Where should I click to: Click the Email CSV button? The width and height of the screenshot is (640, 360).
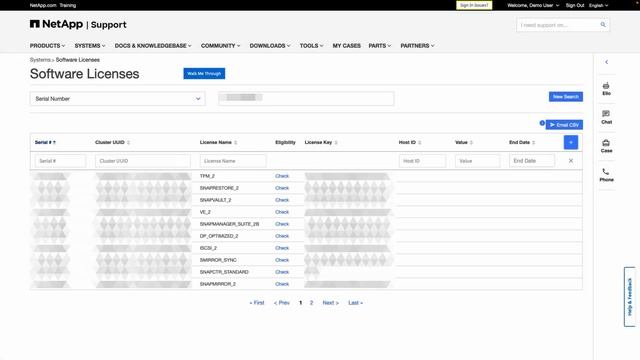pos(564,124)
